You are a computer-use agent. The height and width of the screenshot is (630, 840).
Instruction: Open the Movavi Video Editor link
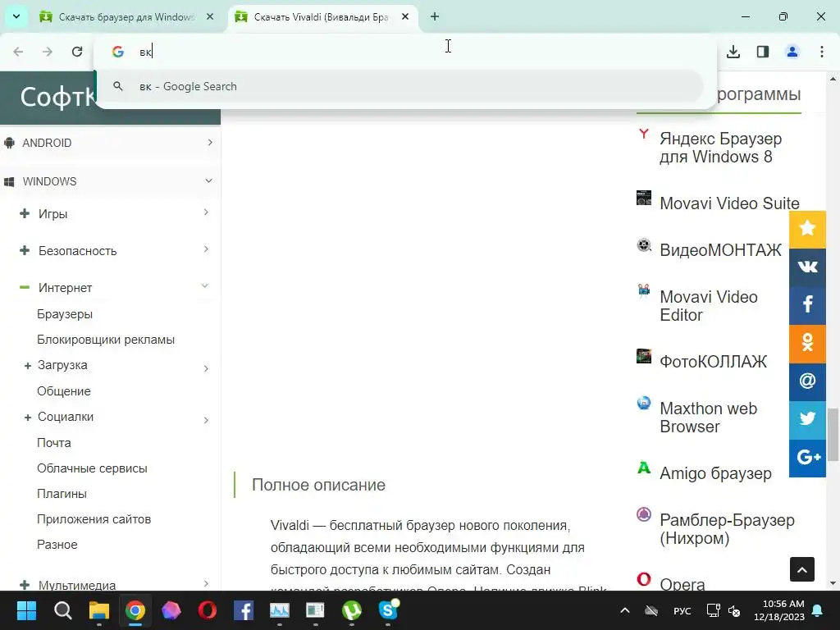708,306
